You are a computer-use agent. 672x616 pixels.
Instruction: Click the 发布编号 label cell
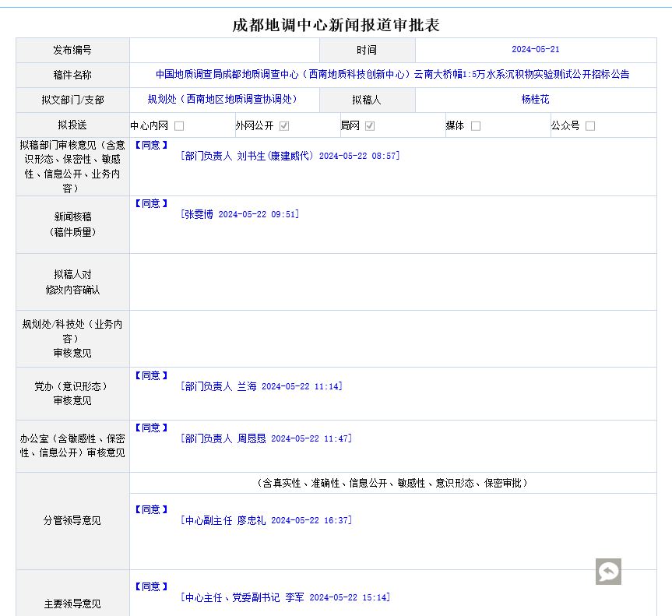coord(73,50)
